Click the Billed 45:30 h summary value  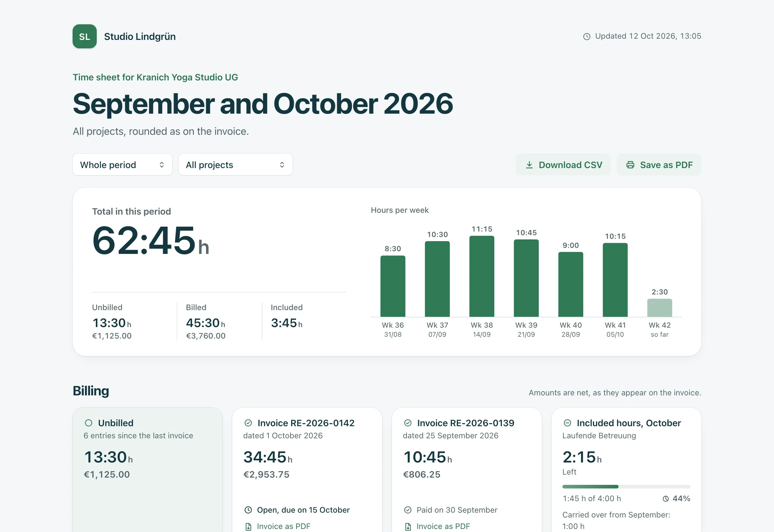click(206, 323)
